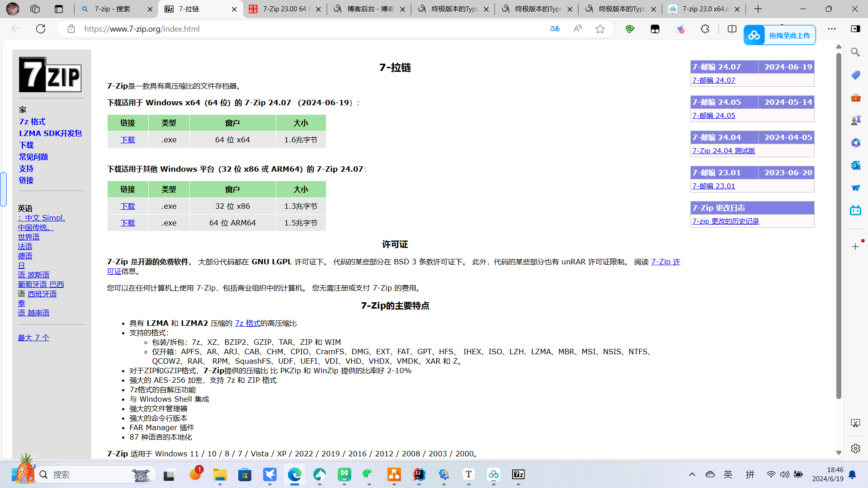Close the 7-拉链 tab
The image size is (868, 488).
(234, 9)
